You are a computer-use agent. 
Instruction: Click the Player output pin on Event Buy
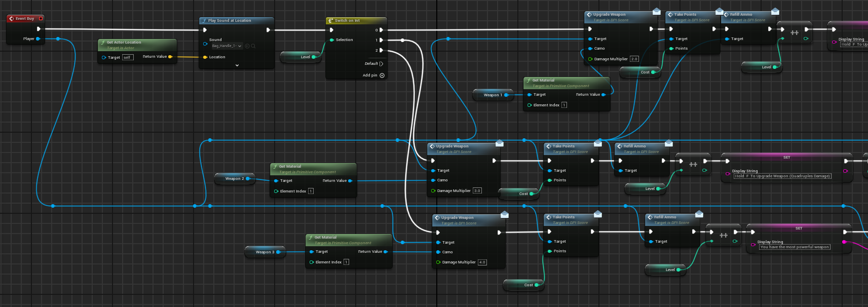(x=38, y=39)
